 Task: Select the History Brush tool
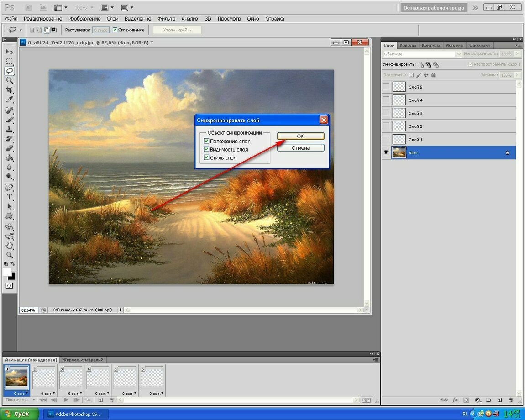click(10, 139)
